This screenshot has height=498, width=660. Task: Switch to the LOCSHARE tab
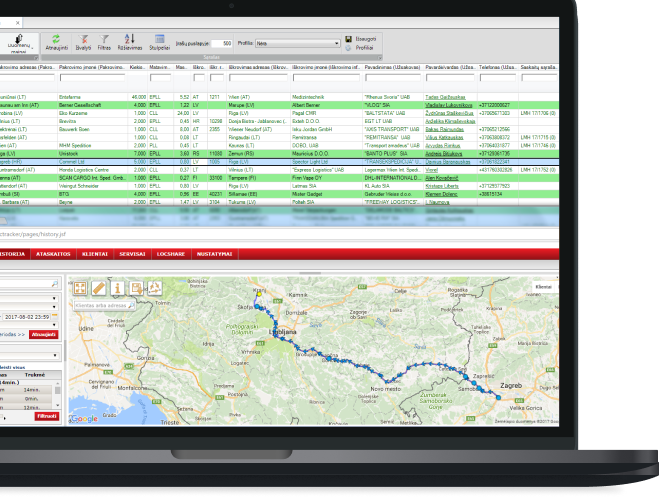[x=171, y=254]
